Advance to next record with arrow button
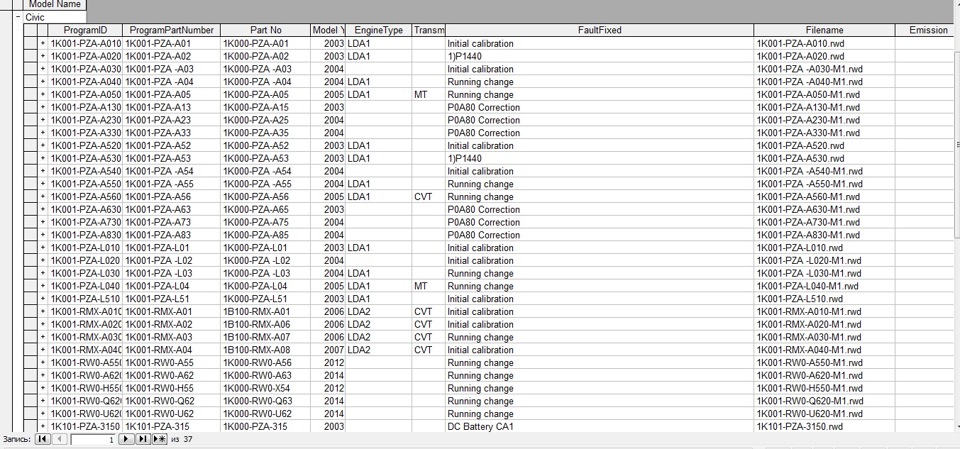 pos(126,439)
